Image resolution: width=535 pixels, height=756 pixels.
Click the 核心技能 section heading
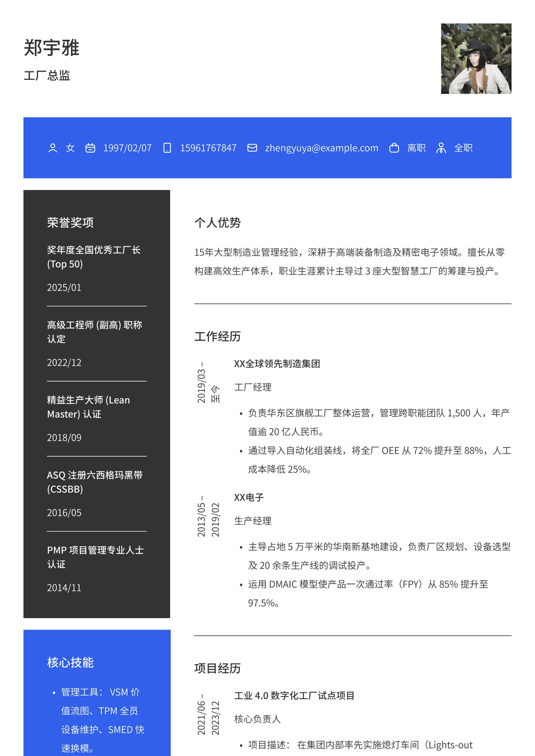tap(71, 662)
